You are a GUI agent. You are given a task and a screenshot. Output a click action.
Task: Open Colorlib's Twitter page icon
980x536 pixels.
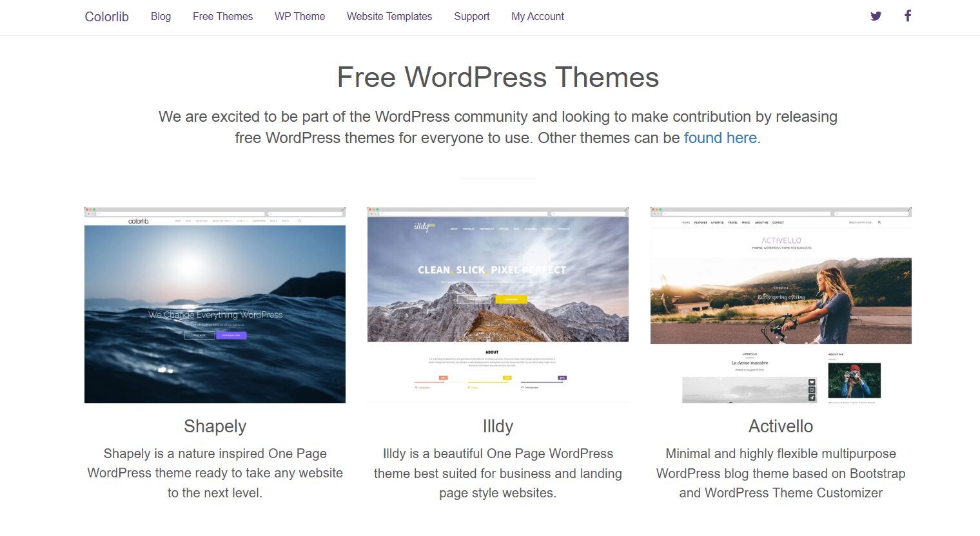point(876,16)
